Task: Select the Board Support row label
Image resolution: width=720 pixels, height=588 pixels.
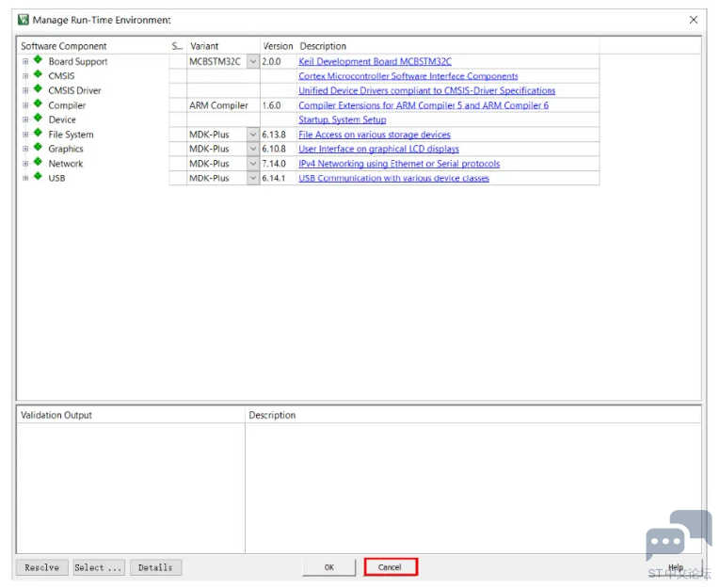Action: 78,61
